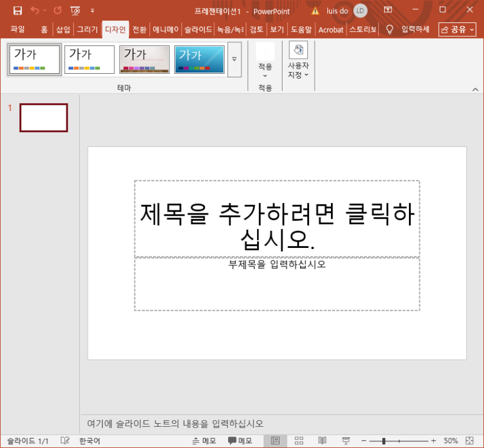Image resolution: width=484 pixels, height=448 pixels.
Task: Click the Redo/Repeat icon
Action: tap(57, 10)
